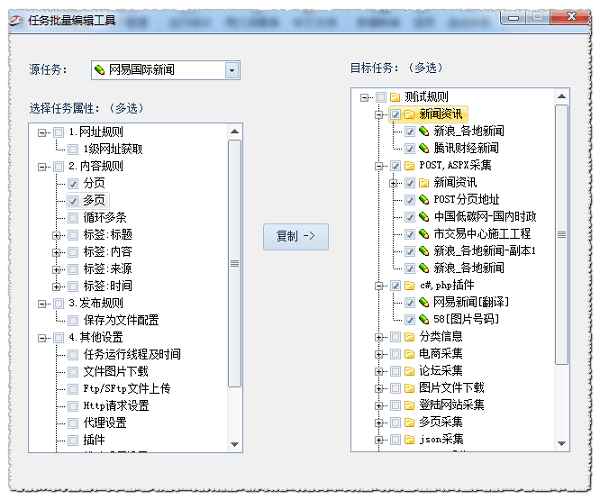Enable the 循环多条 checkbox
This screenshot has height=500, width=600.
point(73,217)
